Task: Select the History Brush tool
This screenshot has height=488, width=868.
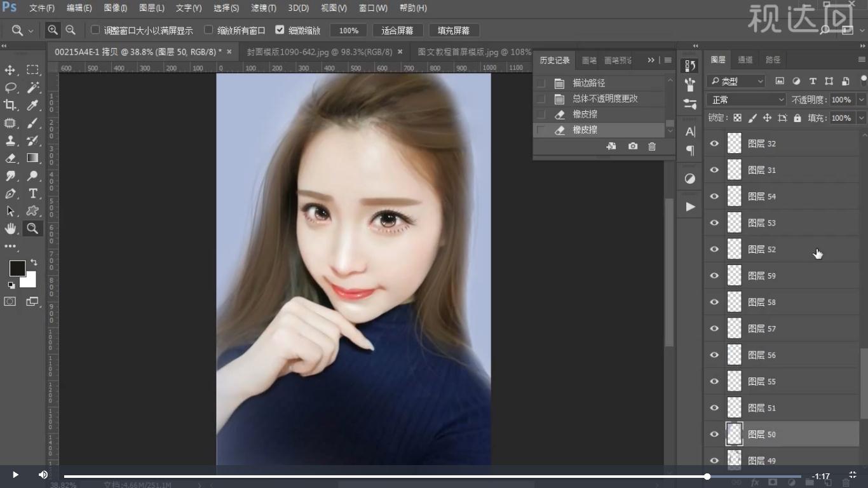Action: tap(32, 140)
